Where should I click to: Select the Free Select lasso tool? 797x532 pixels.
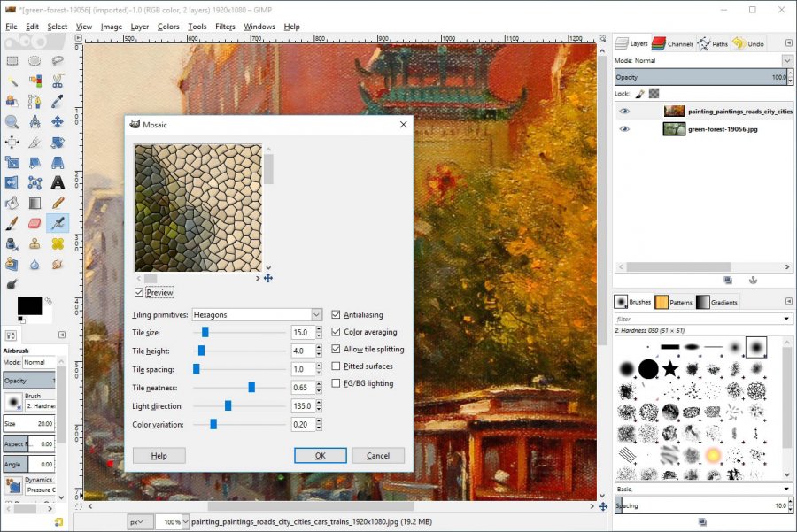point(58,61)
